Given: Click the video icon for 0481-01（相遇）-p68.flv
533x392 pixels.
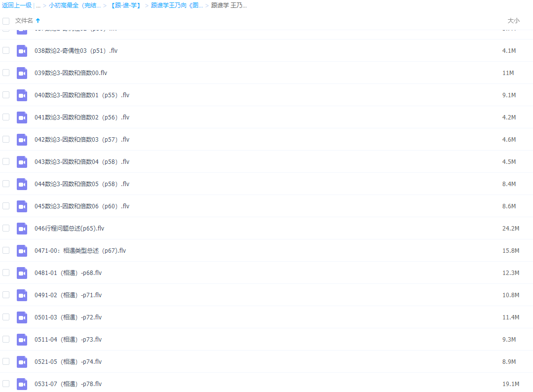Looking at the screenshot, I should pyautogui.click(x=22, y=273).
